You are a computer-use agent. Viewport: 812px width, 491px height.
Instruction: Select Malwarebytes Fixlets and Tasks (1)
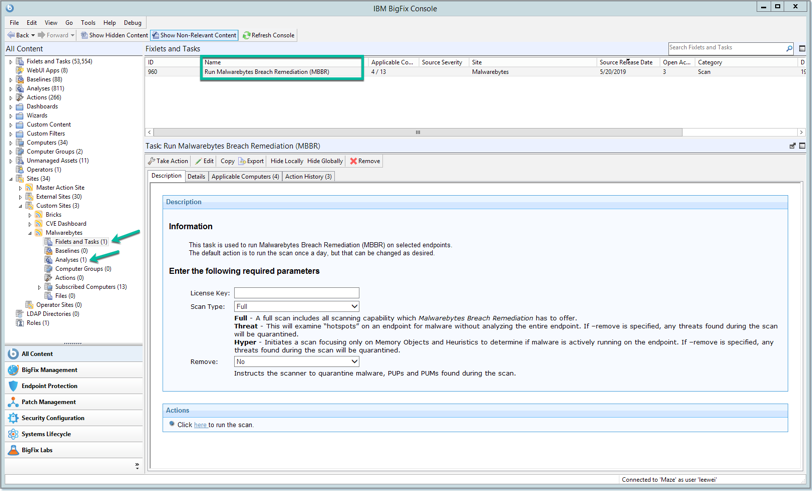click(x=81, y=242)
